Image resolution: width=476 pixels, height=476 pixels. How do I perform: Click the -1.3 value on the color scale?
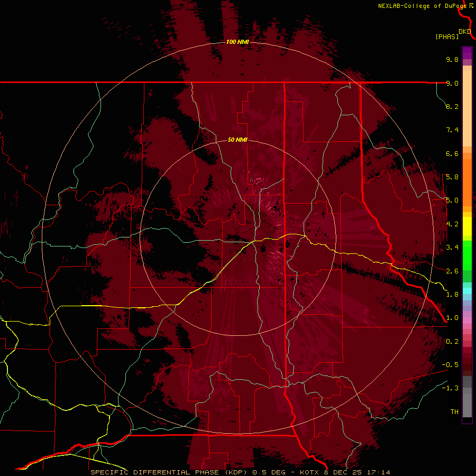coord(450,388)
